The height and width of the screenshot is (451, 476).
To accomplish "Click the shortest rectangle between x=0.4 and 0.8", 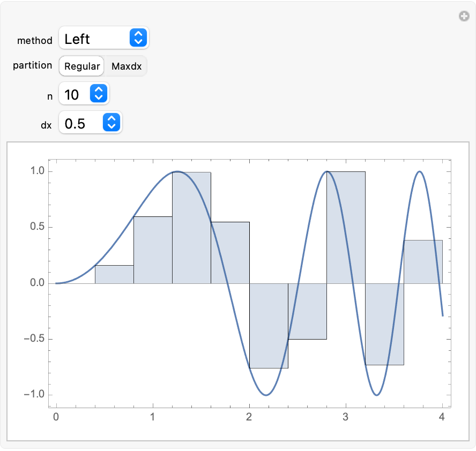I will [114, 274].
